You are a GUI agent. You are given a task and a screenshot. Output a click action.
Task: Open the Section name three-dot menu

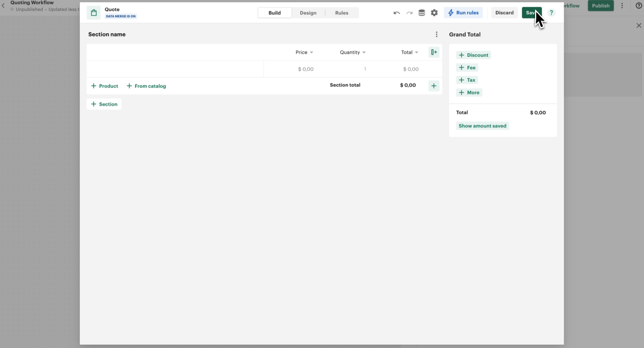pos(436,34)
